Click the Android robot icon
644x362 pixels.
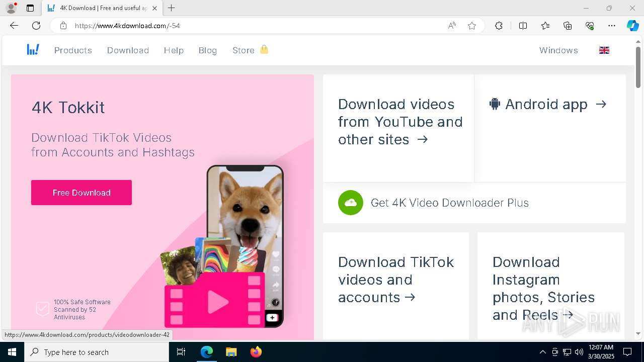coord(495,104)
